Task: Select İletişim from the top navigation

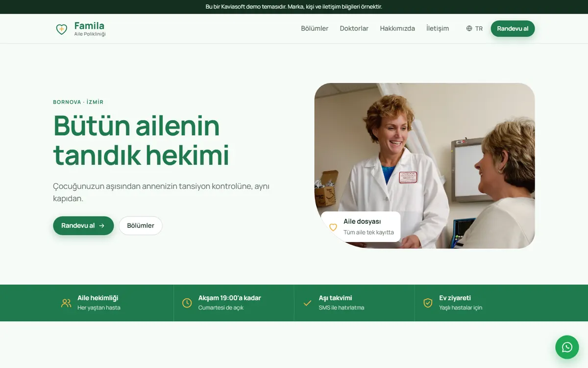Action: point(438,28)
